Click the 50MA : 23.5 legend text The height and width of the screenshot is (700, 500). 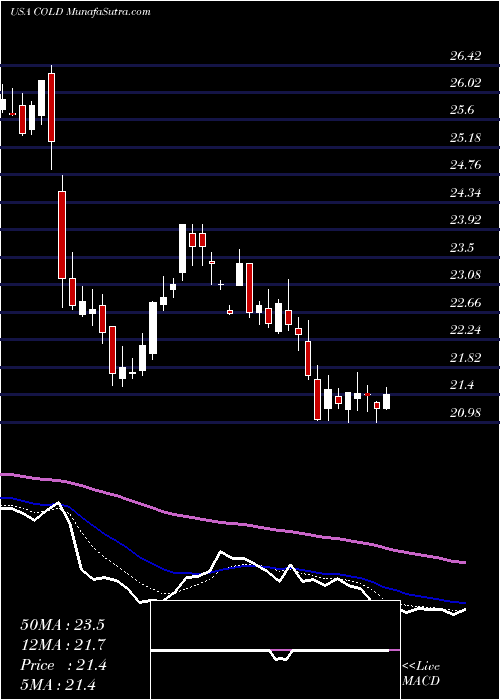(62, 625)
